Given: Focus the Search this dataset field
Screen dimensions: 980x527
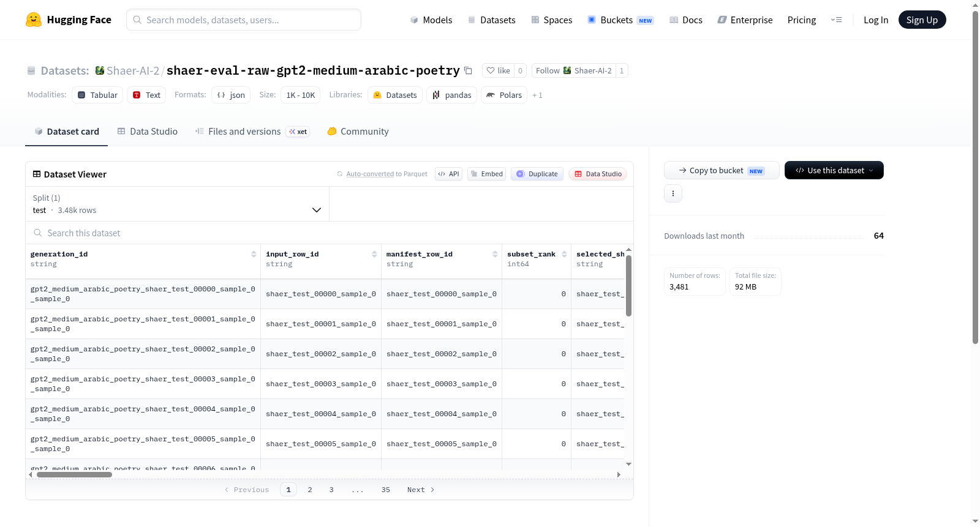Looking at the screenshot, I should pyautogui.click(x=330, y=233).
